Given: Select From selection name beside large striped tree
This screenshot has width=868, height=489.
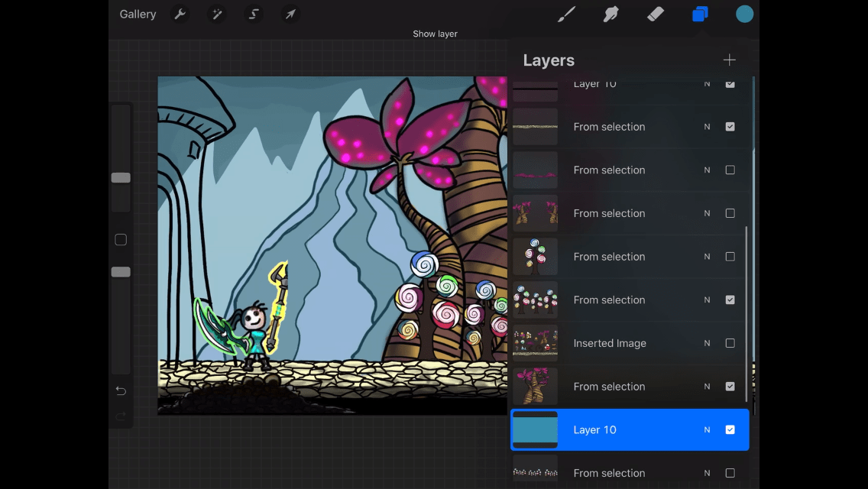Looking at the screenshot, I should coord(609,387).
